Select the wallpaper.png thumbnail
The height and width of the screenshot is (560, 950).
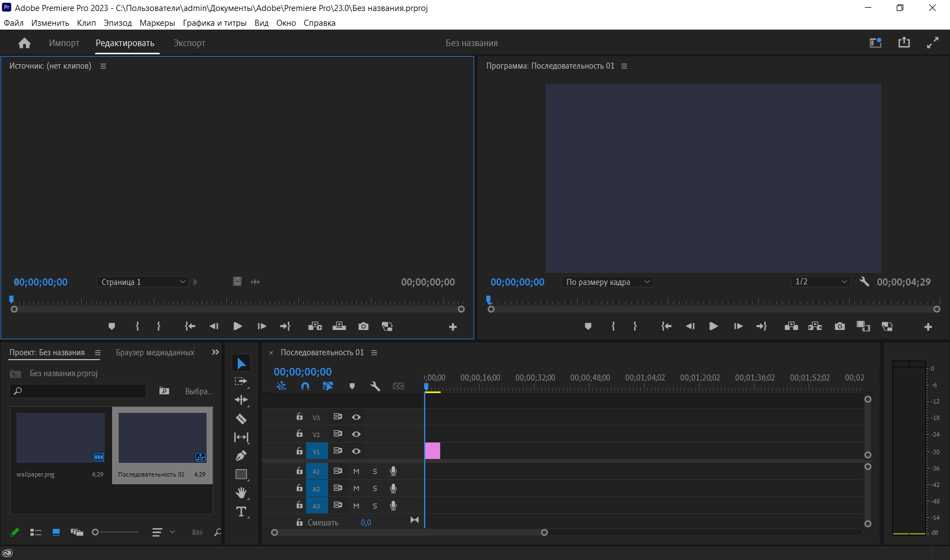[60, 438]
